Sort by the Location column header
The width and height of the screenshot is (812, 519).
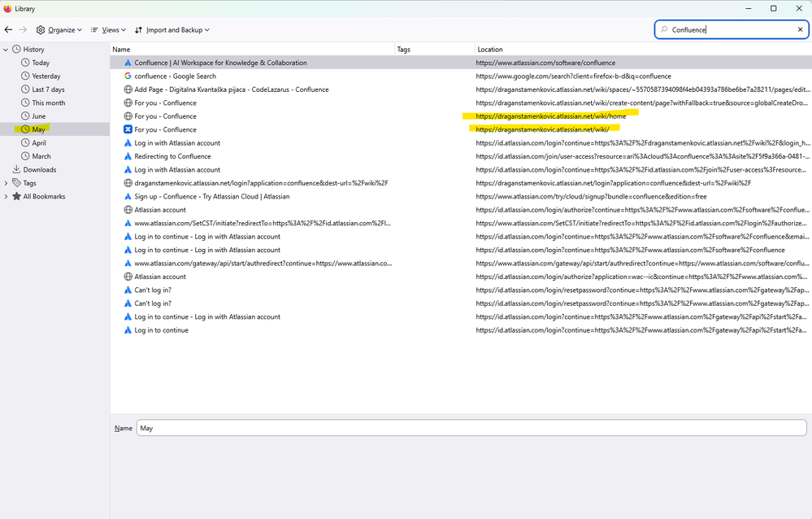point(643,50)
